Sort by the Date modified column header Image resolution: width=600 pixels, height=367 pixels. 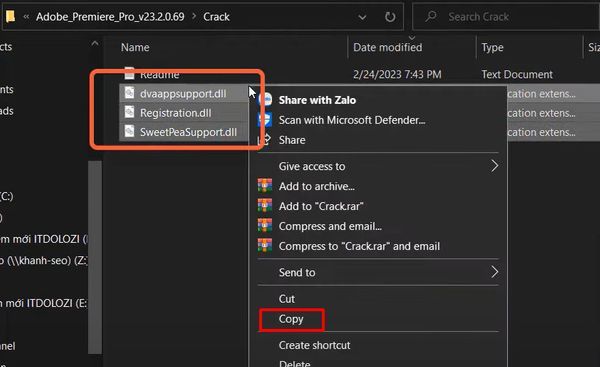pos(388,47)
